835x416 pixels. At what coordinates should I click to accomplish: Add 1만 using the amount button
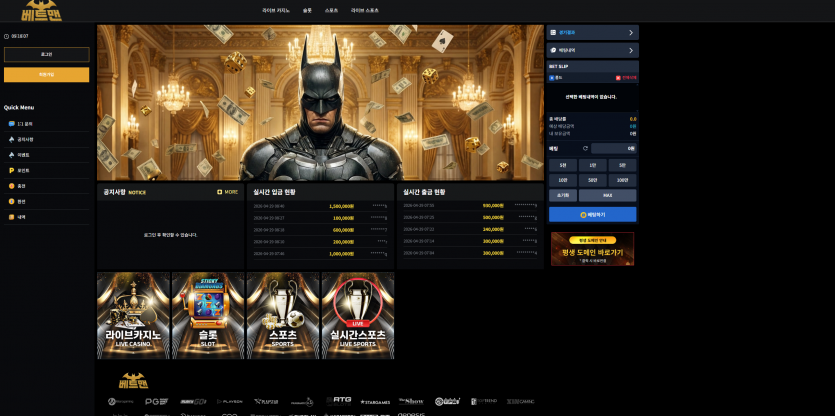point(592,165)
